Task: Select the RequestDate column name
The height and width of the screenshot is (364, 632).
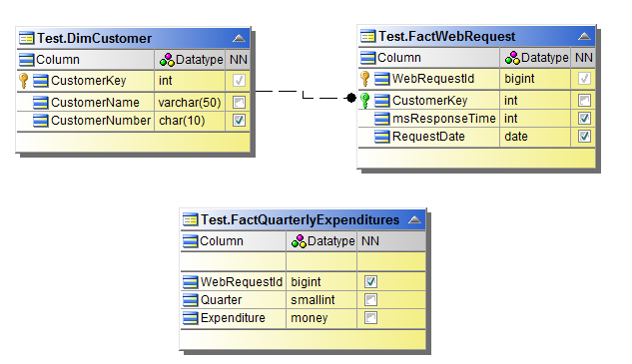Action: [428, 137]
